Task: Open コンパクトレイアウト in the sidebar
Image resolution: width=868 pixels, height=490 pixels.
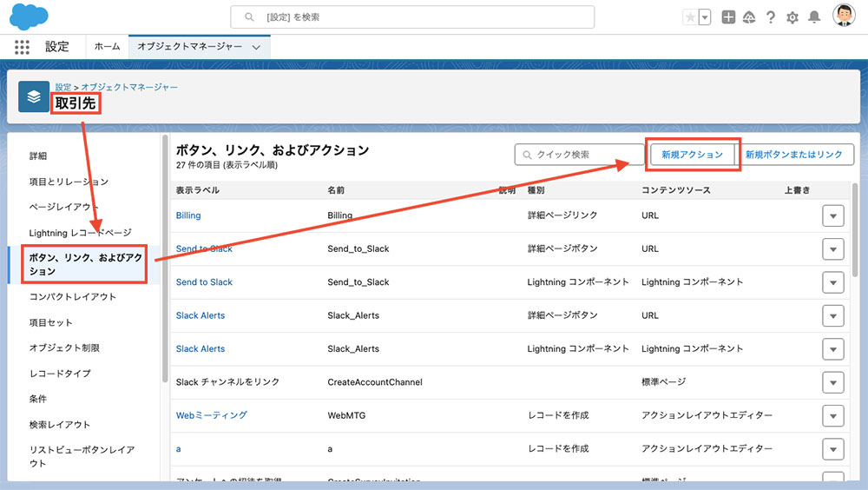Action: 73,296
